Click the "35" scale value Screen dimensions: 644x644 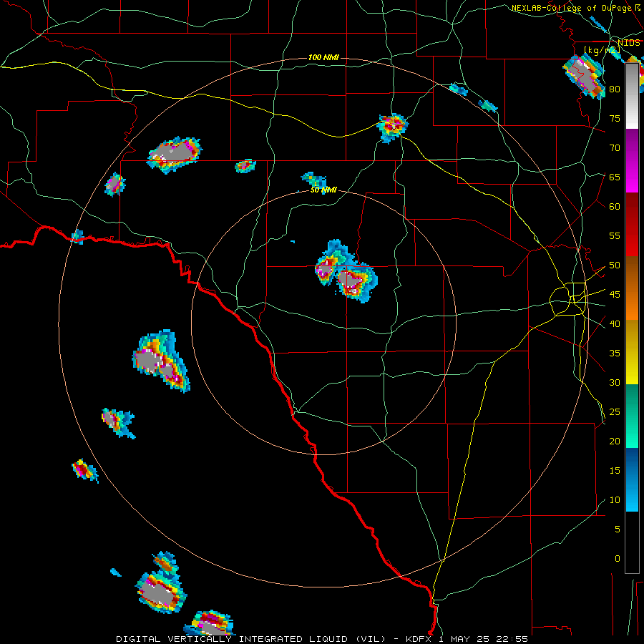pyautogui.click(x=615, y=353)
